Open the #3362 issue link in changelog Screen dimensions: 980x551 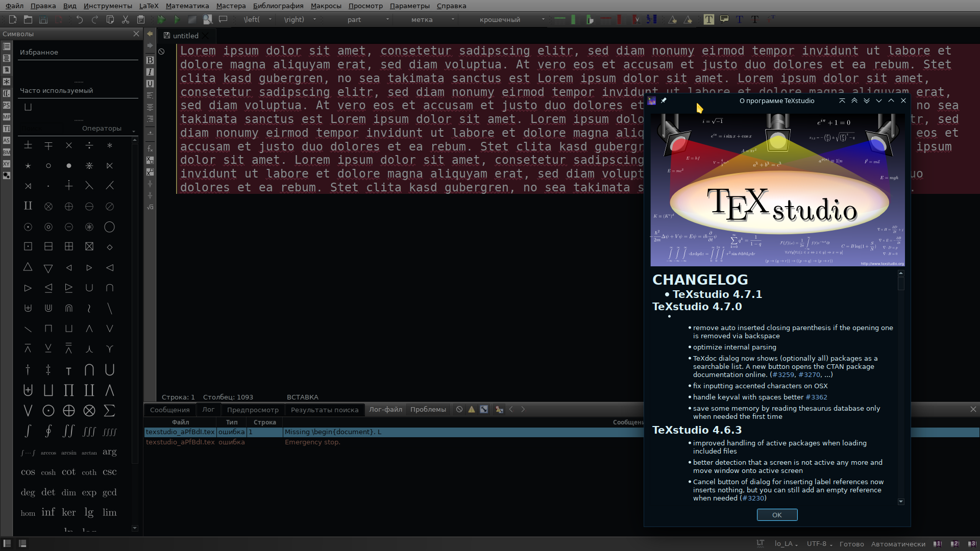816,397
